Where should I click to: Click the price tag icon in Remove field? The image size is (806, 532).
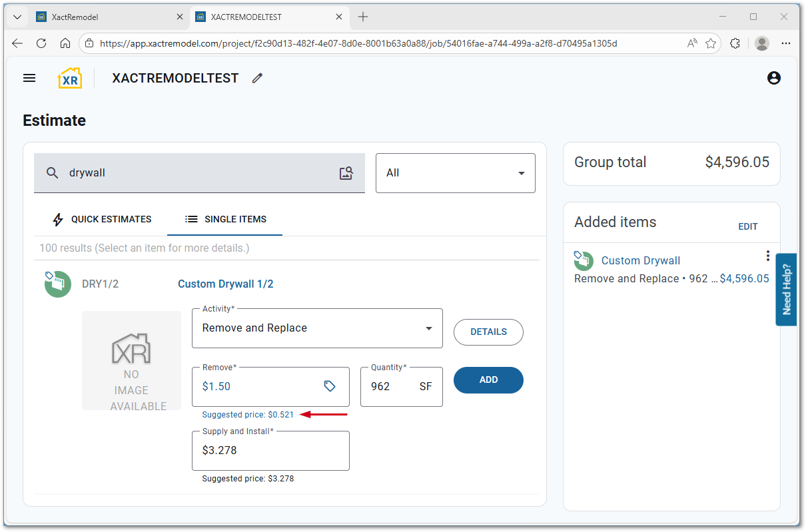point(330,386)
